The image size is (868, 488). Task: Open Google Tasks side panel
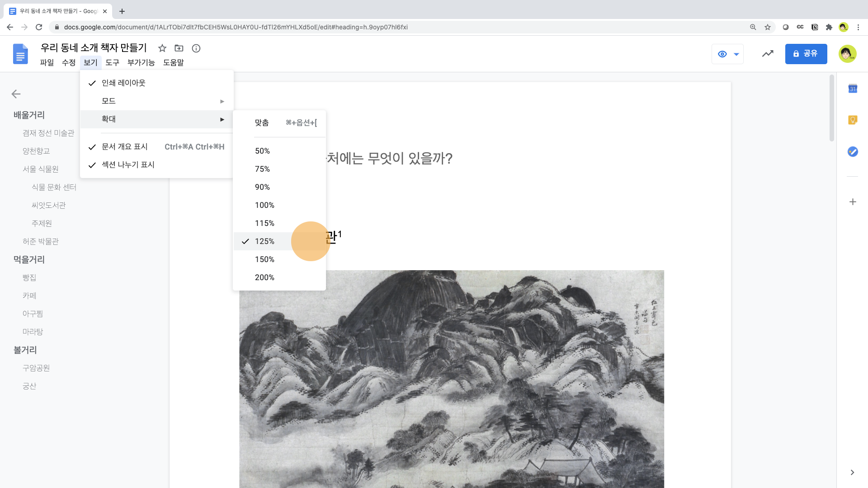point(853,152)
